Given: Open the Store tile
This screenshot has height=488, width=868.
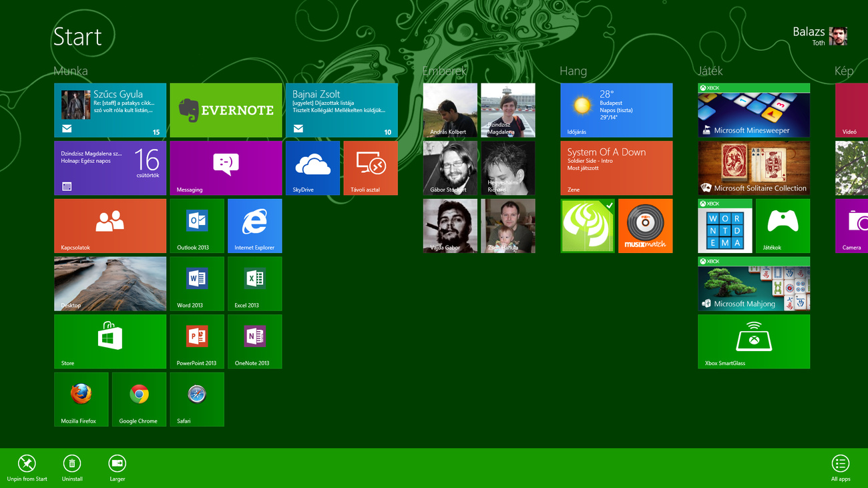Looking at the screenshot, I should click(x=110, y=342).
